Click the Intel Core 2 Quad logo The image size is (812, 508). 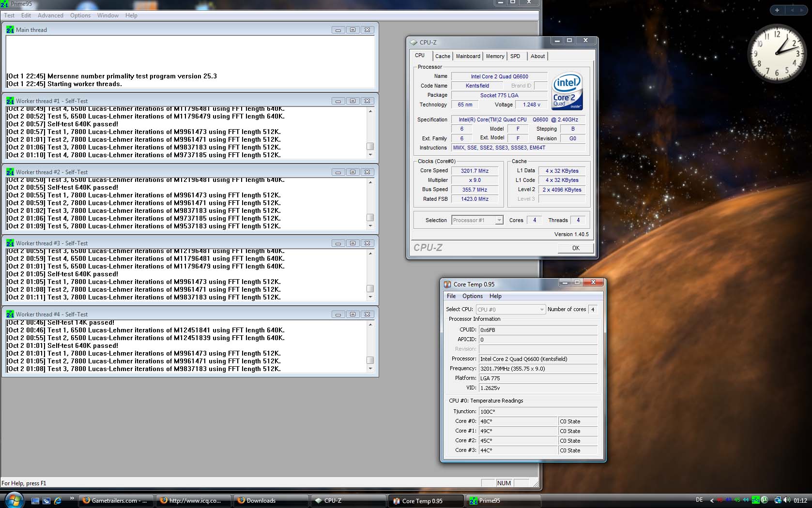click(x=567, y=91)
